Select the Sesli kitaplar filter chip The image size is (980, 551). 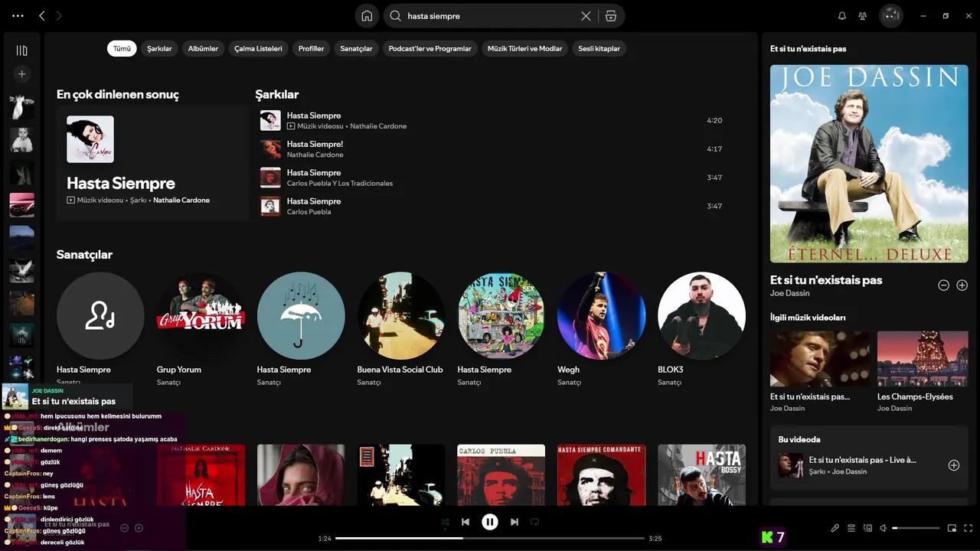[599, 48]
